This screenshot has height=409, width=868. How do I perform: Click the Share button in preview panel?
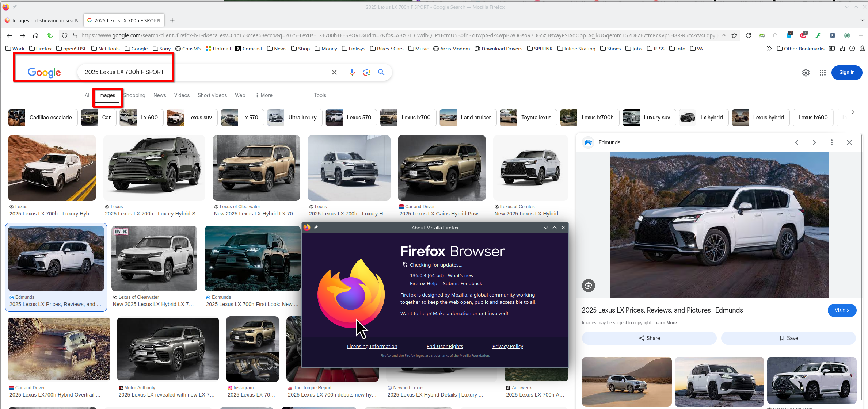(649, 338)
